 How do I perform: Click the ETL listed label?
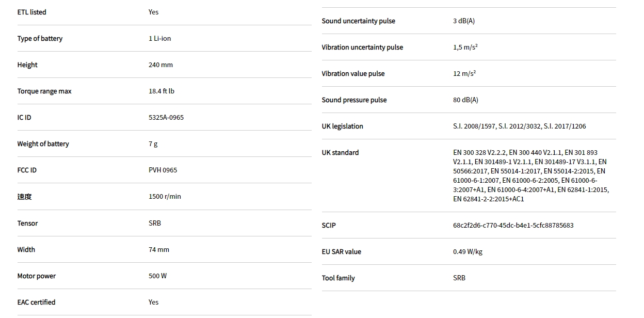31,12
